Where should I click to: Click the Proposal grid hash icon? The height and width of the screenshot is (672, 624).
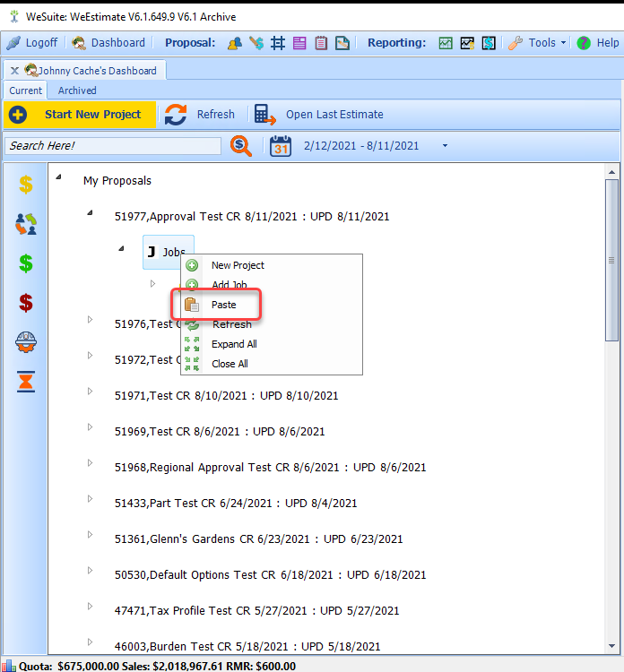[x=278, y=43]
